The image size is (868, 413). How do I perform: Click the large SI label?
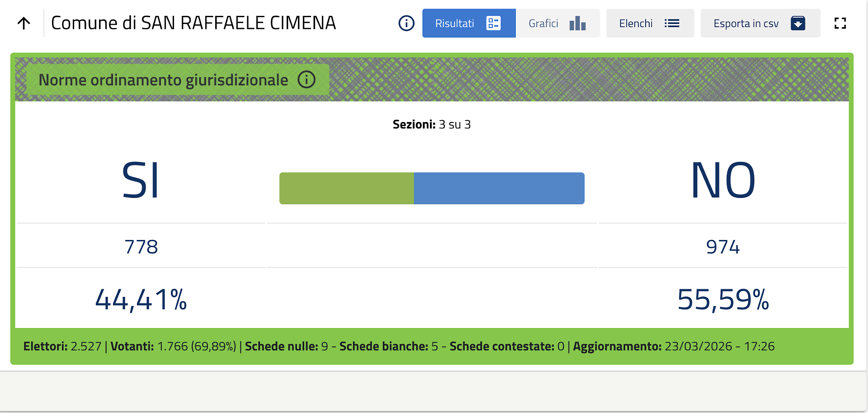(x=141, y=181)
